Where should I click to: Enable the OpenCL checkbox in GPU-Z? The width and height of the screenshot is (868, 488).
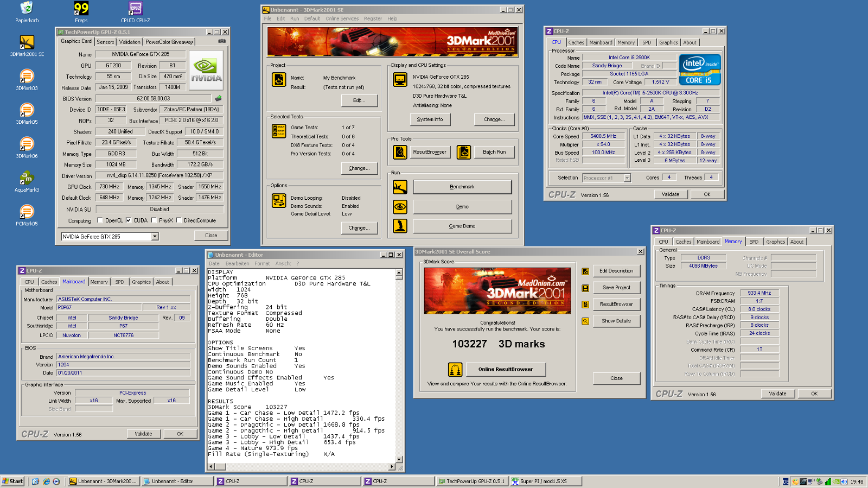point(100,220)
